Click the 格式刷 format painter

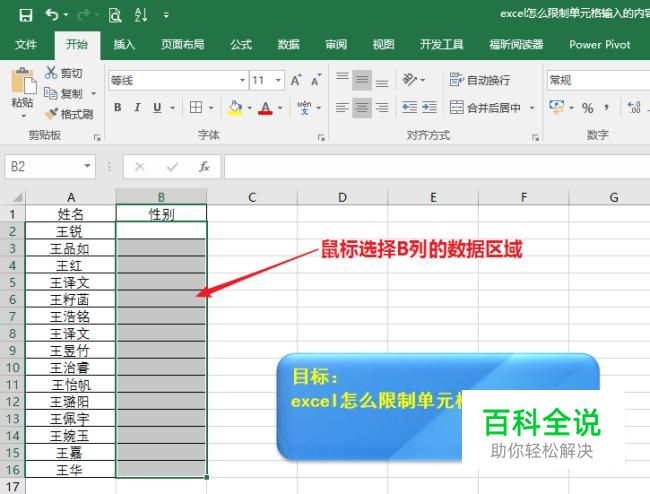pyautogui.click(x=69, y=114)
